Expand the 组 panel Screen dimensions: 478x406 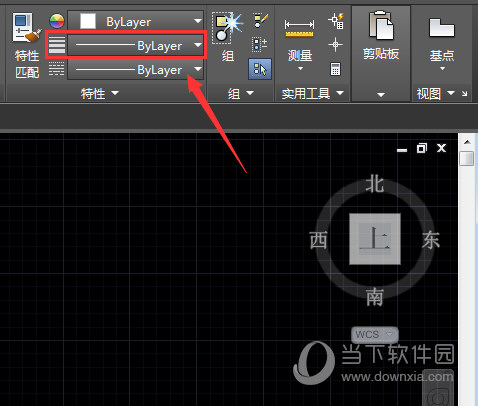241,94
